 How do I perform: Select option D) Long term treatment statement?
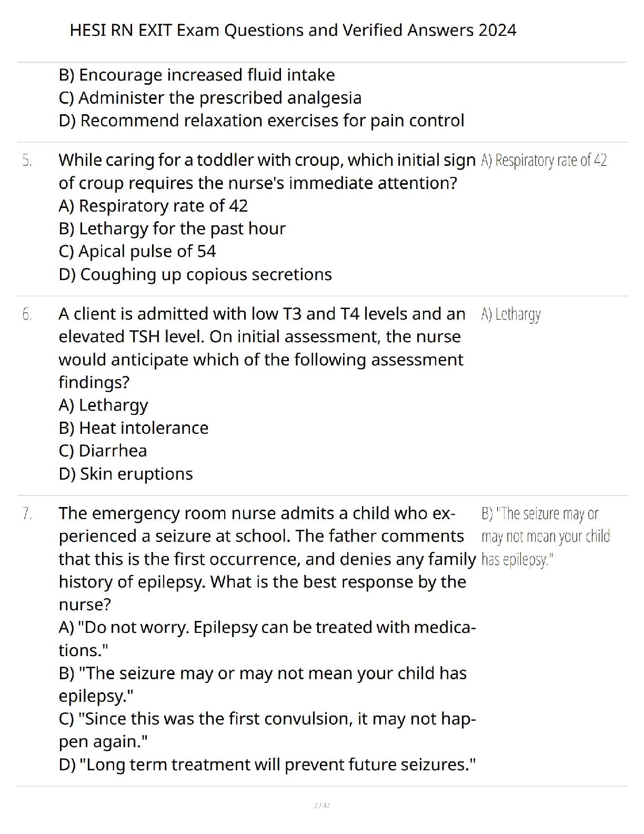pos(267,764)
